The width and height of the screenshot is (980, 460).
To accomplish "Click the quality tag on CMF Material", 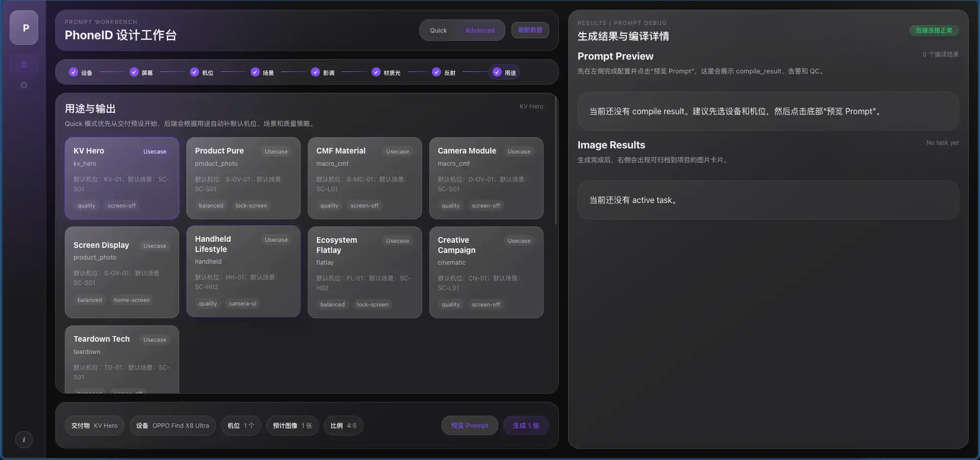I will pos(329,206).
